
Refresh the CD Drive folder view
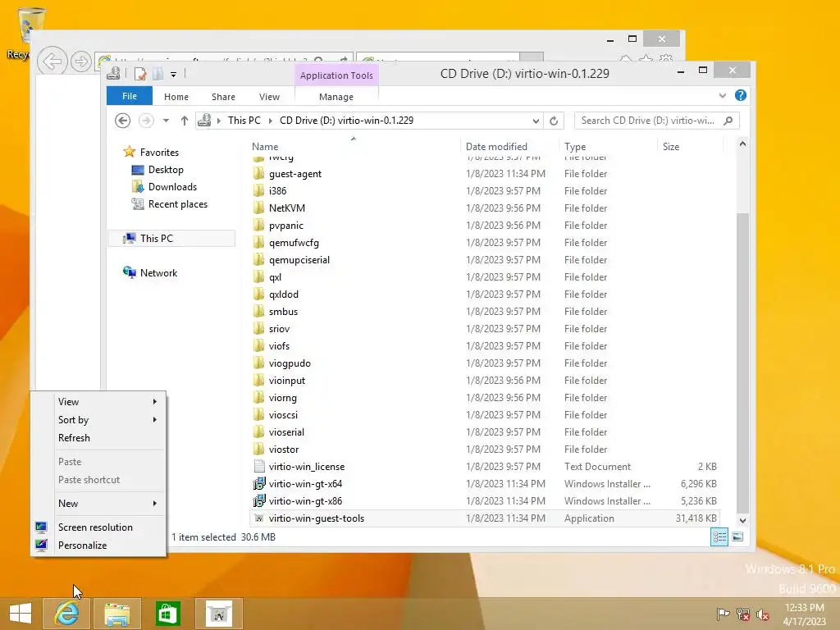[x=554, y=121]
